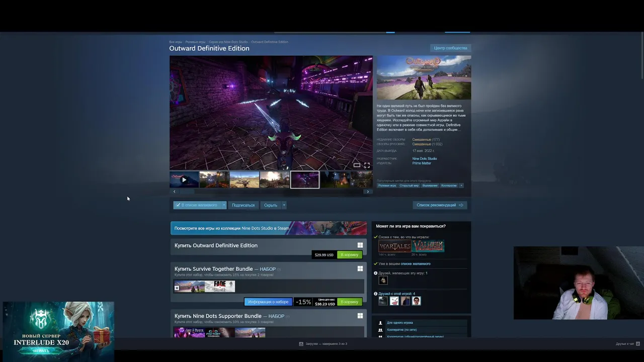Click 'Играть' on Interlude X20 ad

(x=41, y=350)
